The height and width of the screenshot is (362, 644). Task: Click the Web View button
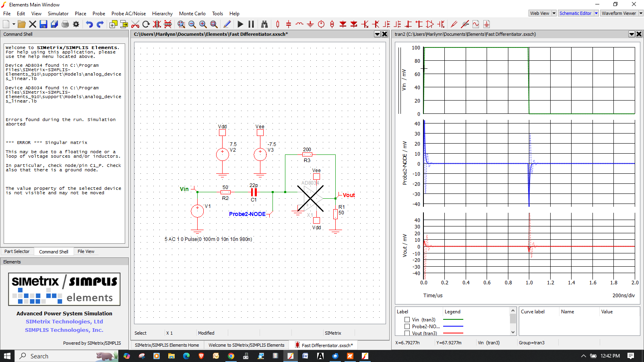tap(539, 13)
